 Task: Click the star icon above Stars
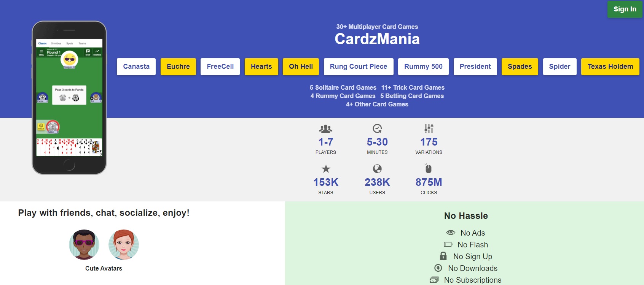(326, 169)
